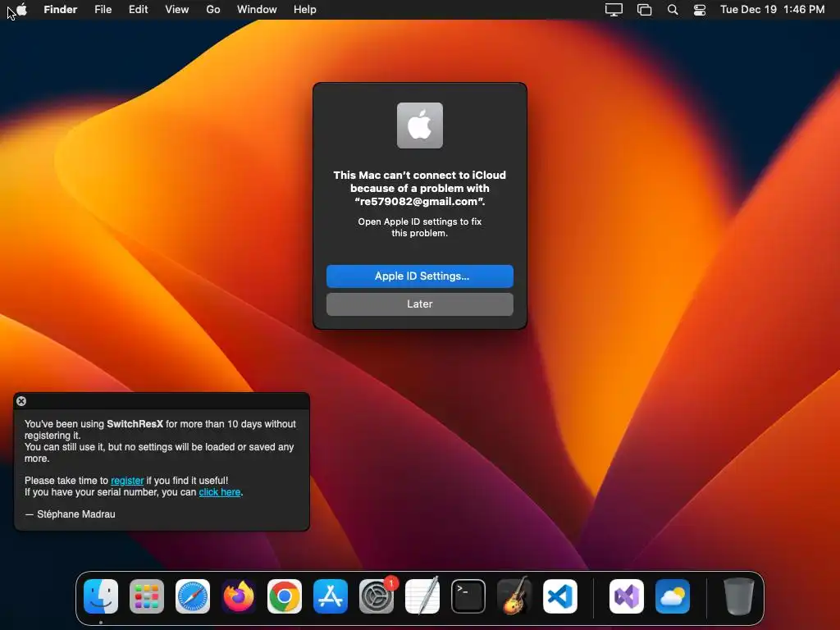840x630 pixels.
Task: Click the date and time in menu bar
Action: click(x=773, y=10)
